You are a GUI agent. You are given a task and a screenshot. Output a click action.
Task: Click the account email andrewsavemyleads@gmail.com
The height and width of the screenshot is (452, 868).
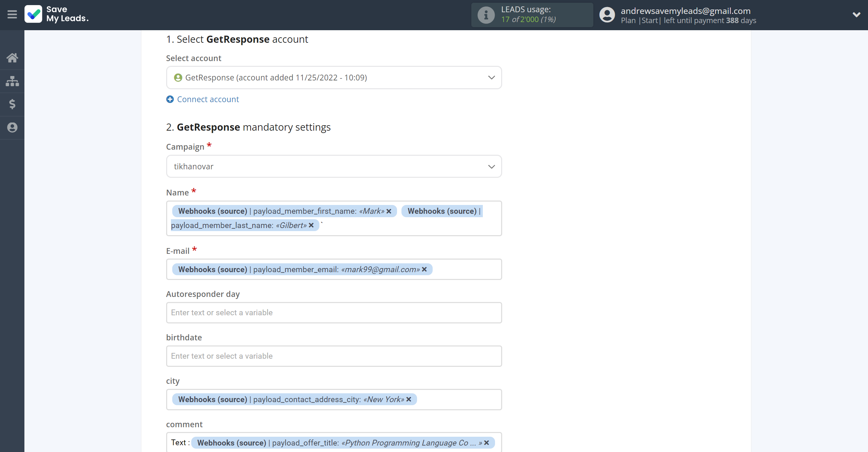tap(686, 11)
